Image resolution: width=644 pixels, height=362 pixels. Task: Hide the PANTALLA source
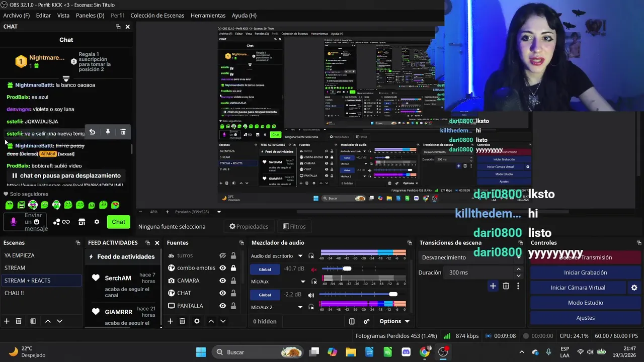coord(222,306)
